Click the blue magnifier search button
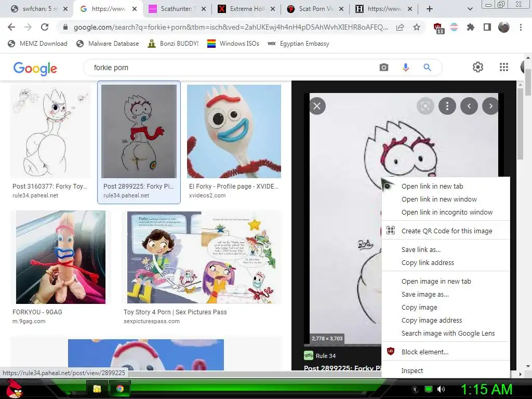The height and width of the screenshot is (399, 532). click(427, 68)
